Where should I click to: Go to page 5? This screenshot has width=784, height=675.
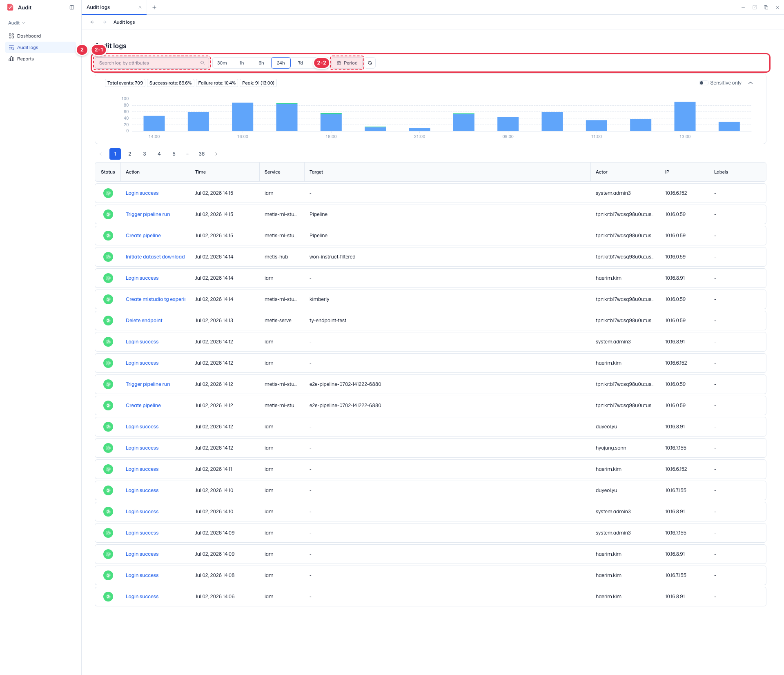pos(174,154)
